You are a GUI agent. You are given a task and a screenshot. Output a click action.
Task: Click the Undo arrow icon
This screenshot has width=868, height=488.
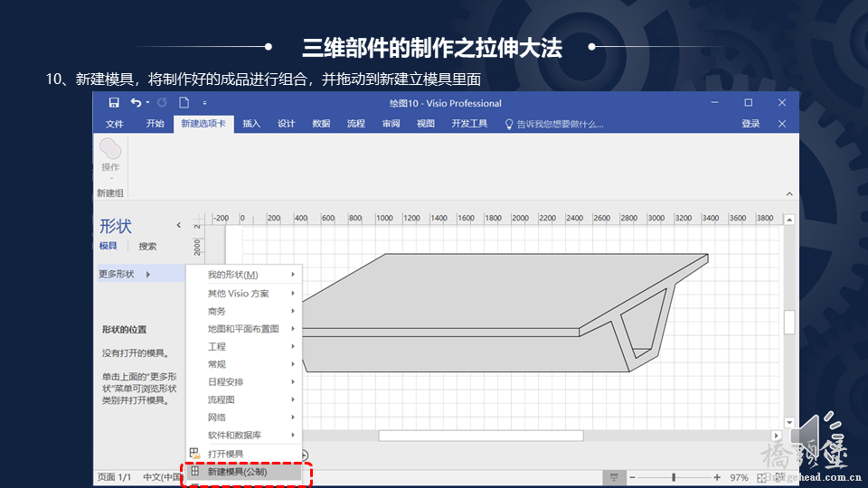click(x=136, y=102)
